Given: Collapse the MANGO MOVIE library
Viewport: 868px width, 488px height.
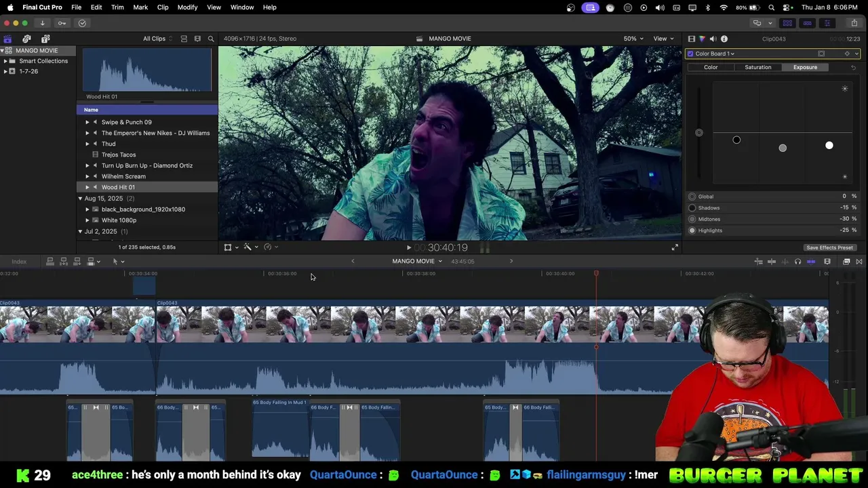Looking at the screenshot, I should click(x=2, y=51).
